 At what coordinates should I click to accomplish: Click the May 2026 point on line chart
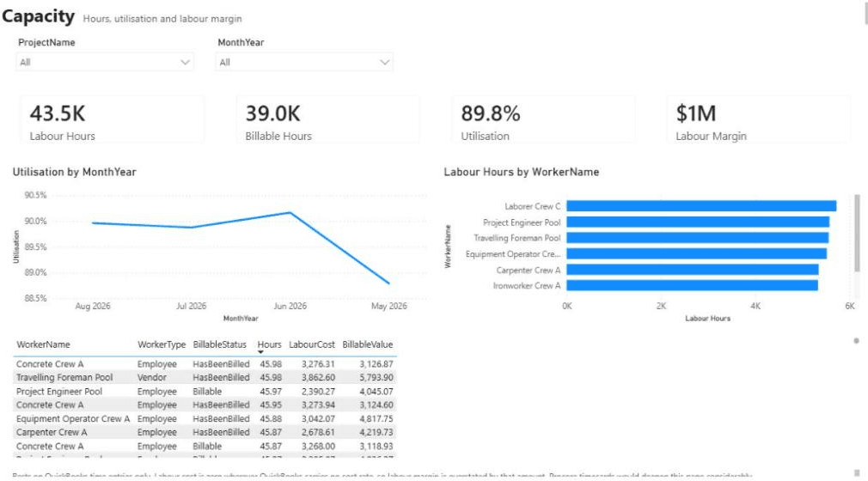pyautogui.click(x=388, y=283)
